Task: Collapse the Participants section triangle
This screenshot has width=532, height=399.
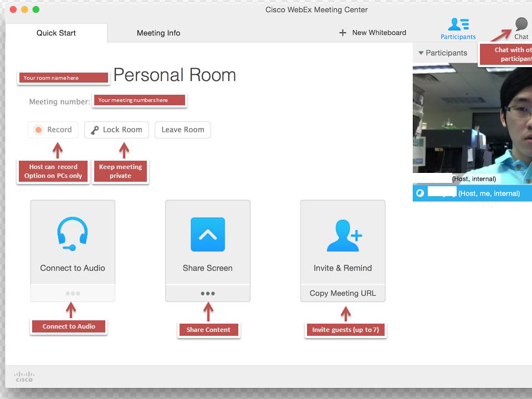Action: click(x=421, y=53)
